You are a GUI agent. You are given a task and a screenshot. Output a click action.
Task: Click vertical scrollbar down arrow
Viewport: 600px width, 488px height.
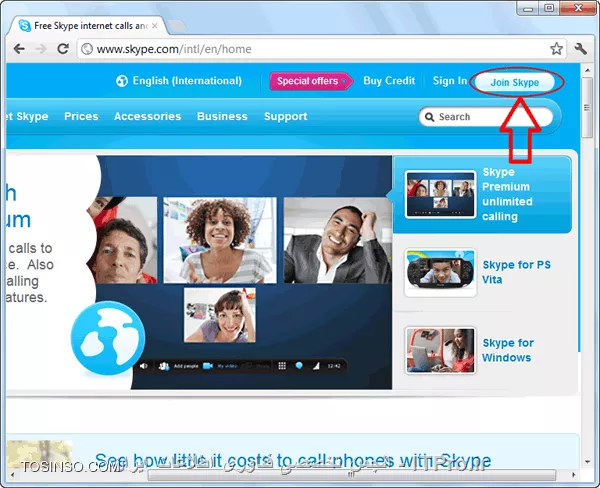pyautogui.click(x=587, y=462)
